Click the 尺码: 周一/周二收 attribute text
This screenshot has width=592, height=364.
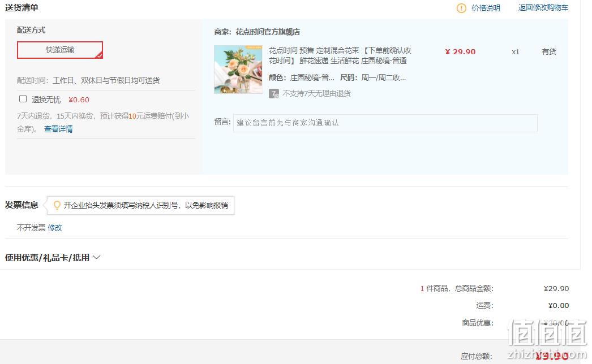pos(373,77)
